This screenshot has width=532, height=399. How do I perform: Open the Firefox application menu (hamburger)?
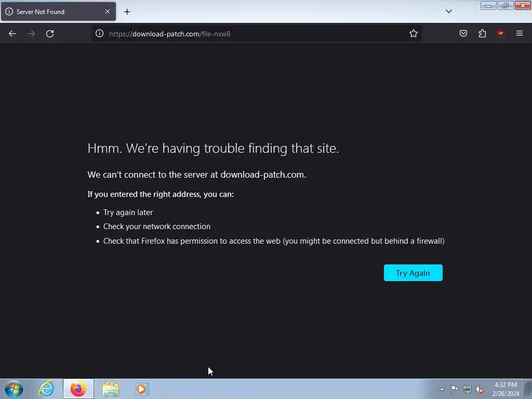[x=520, y=33]
